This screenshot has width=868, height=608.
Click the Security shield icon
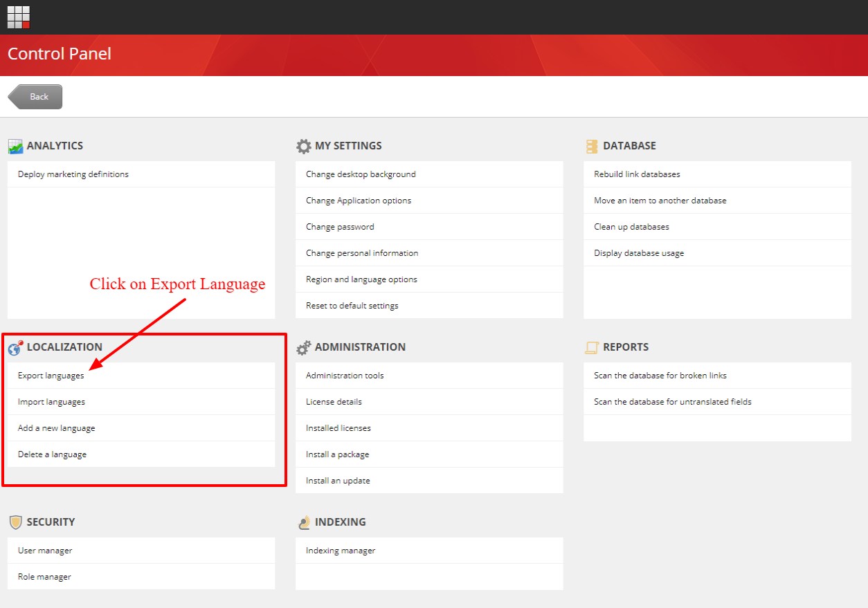coord(15,522)
